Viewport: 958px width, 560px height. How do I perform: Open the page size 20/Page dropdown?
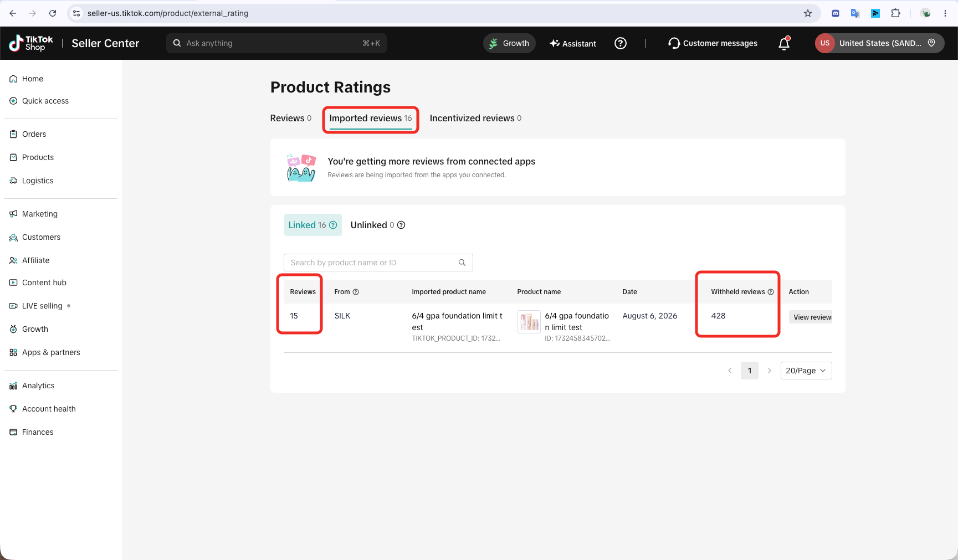(x=806, y=371)
